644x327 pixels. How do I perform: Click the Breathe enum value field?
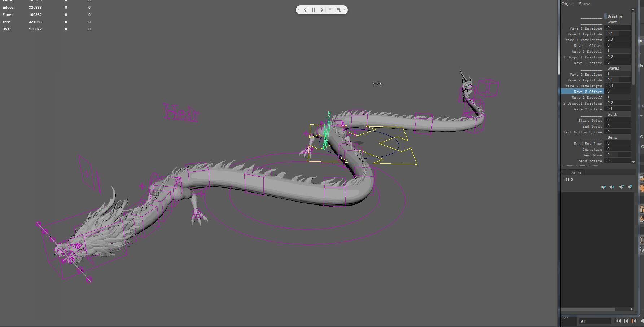(618, 16)
